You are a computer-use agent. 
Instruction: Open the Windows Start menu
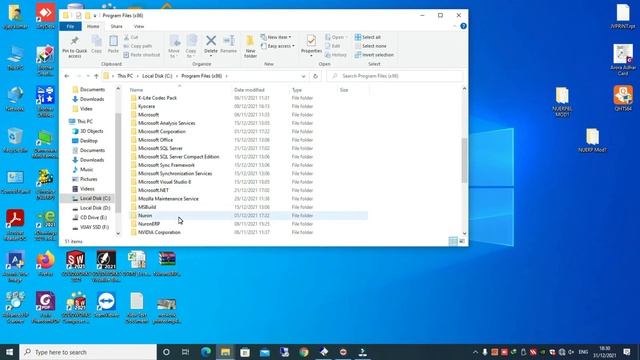[9, 352]
